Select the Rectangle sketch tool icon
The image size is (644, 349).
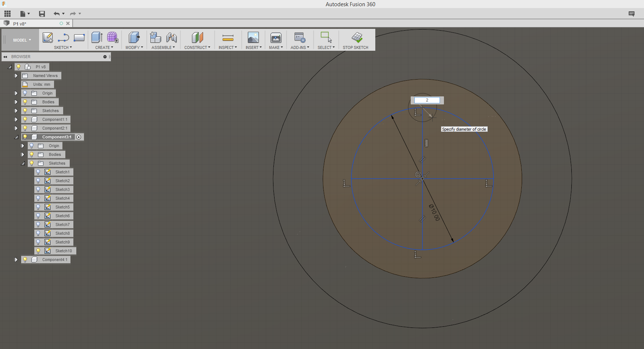pos(79,38)
